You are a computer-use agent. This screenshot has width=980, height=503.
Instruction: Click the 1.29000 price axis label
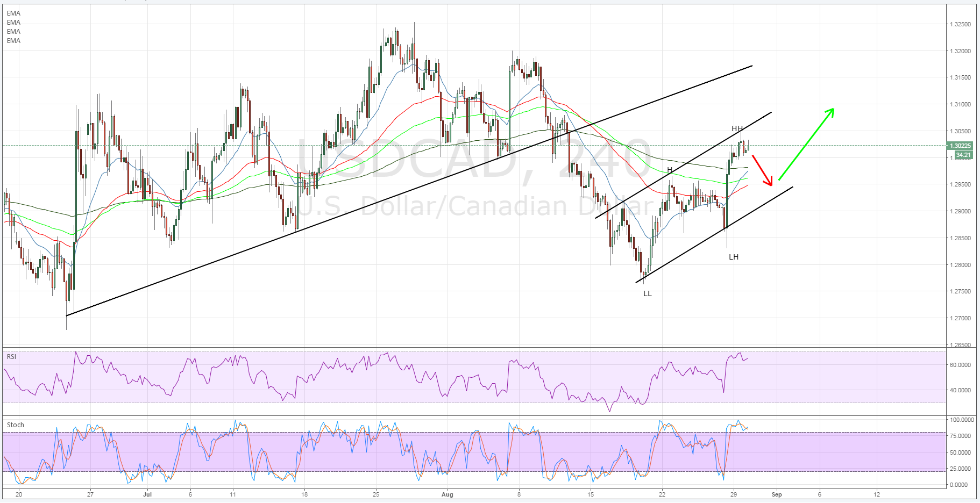pos(960,211)
